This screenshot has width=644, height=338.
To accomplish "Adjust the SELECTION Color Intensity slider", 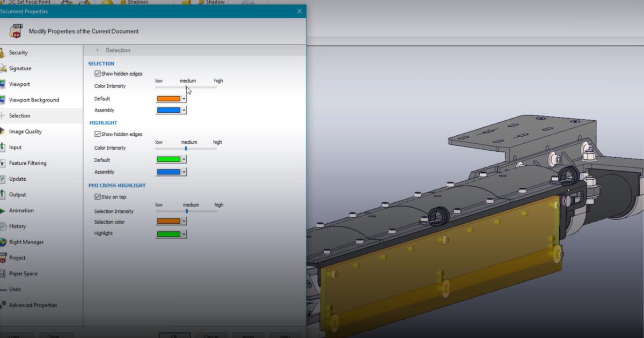I will click(x=186, y=87).
